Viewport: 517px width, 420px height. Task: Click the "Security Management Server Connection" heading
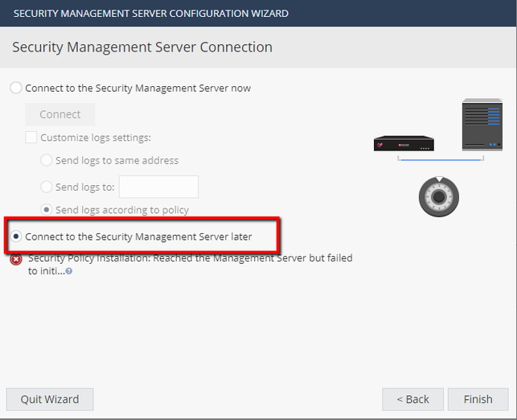[142, 47]
